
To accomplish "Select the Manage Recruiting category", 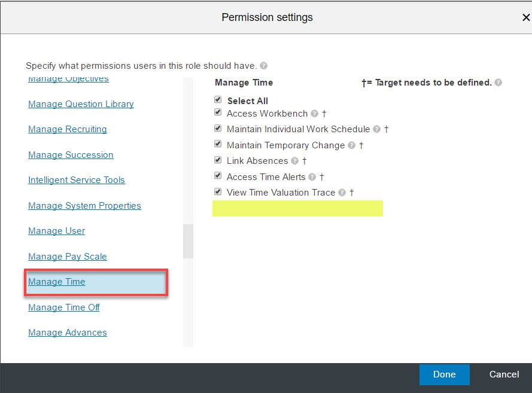I will (x=68, y=130).
